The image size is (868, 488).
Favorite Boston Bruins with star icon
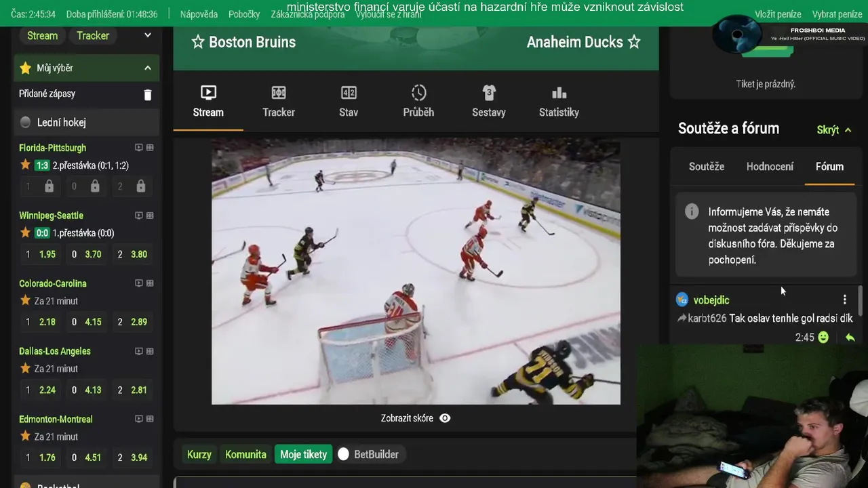click(x=198, y=42)
